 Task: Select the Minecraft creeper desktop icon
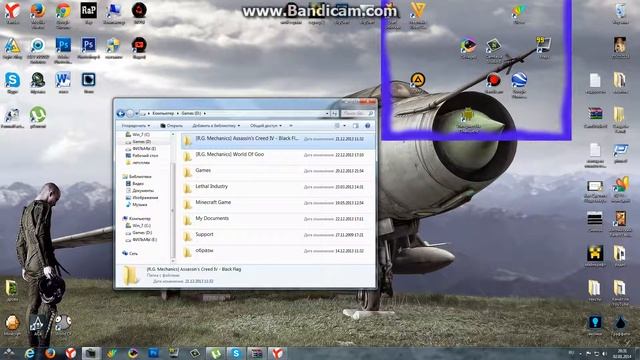click(595, 255)
